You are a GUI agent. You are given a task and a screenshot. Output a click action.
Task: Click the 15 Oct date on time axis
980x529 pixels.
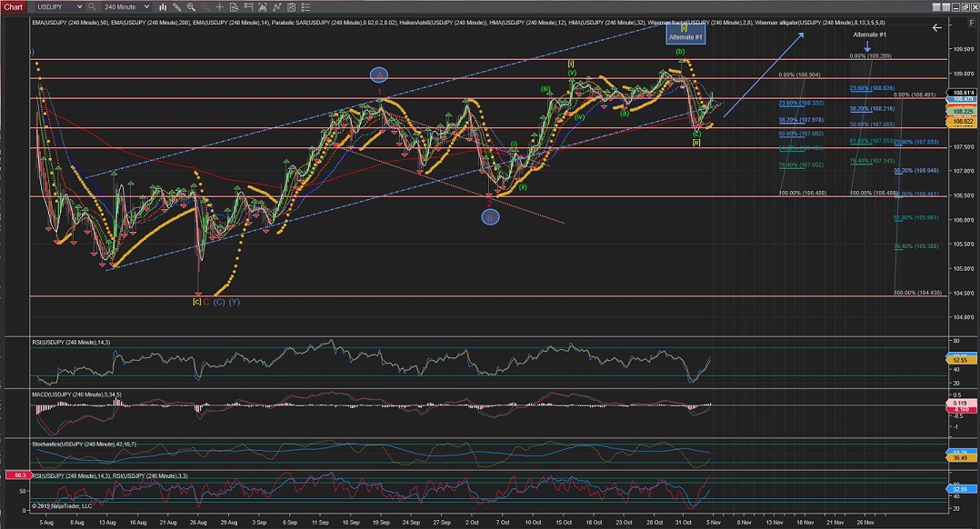tap(564, 522)
